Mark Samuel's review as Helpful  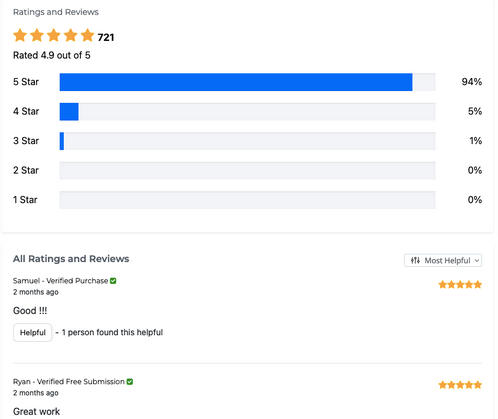pyautogui.click(x=33, y=332)
